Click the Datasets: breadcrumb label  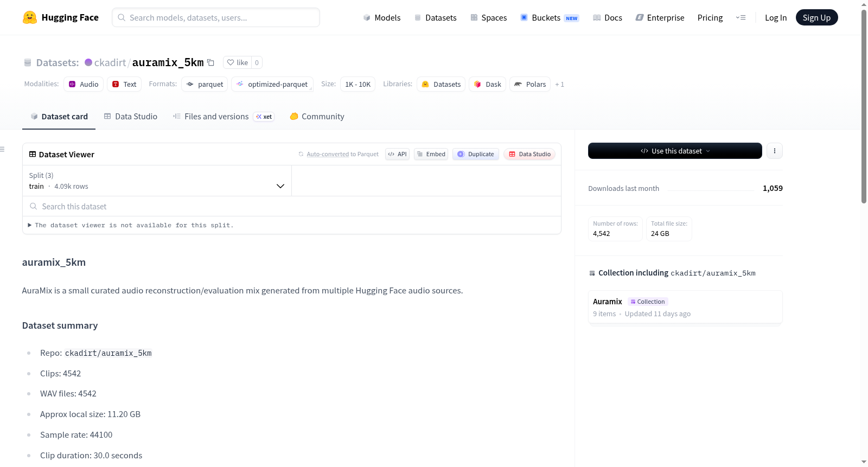[x=58, y=62]
